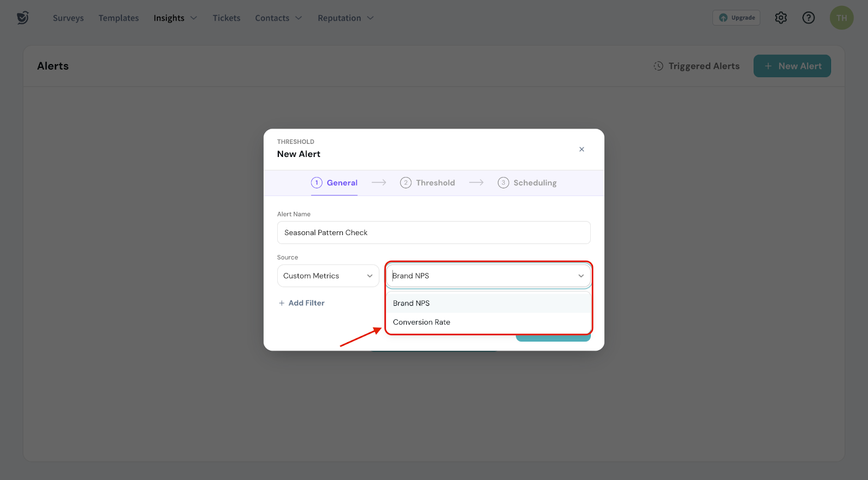Click the clock icon beside Triggered Alerts

pyautogui.click(x=658, y=66)
